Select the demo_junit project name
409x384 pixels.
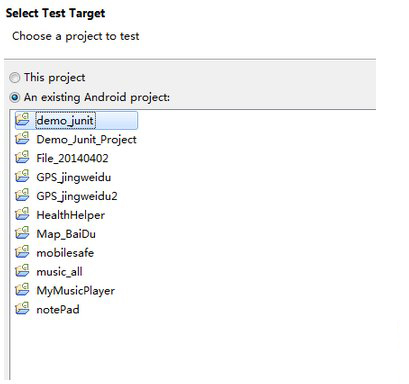[x=65, y=120]
